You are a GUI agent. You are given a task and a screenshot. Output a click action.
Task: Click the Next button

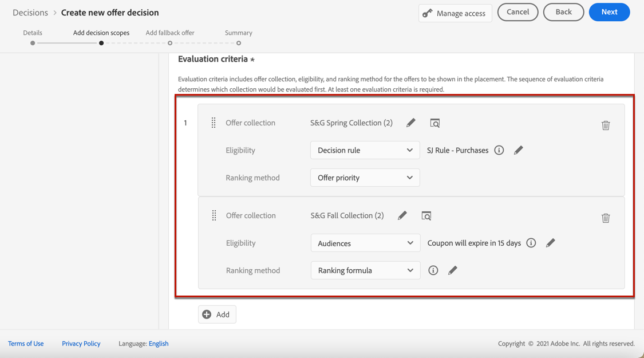(609, 12)
